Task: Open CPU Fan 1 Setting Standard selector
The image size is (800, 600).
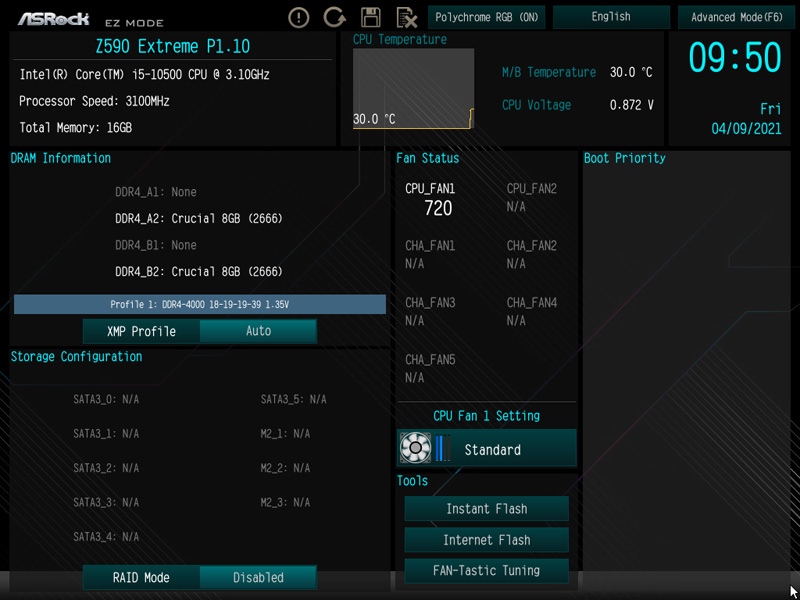Action: [x=487, y=448]
